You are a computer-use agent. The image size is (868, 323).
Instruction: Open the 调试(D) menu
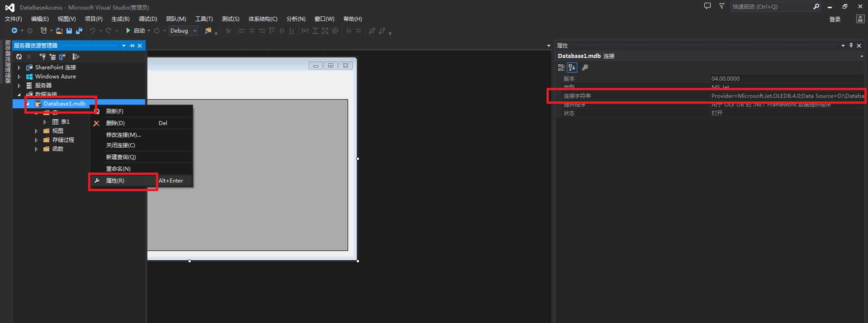[x=148, y=19]
